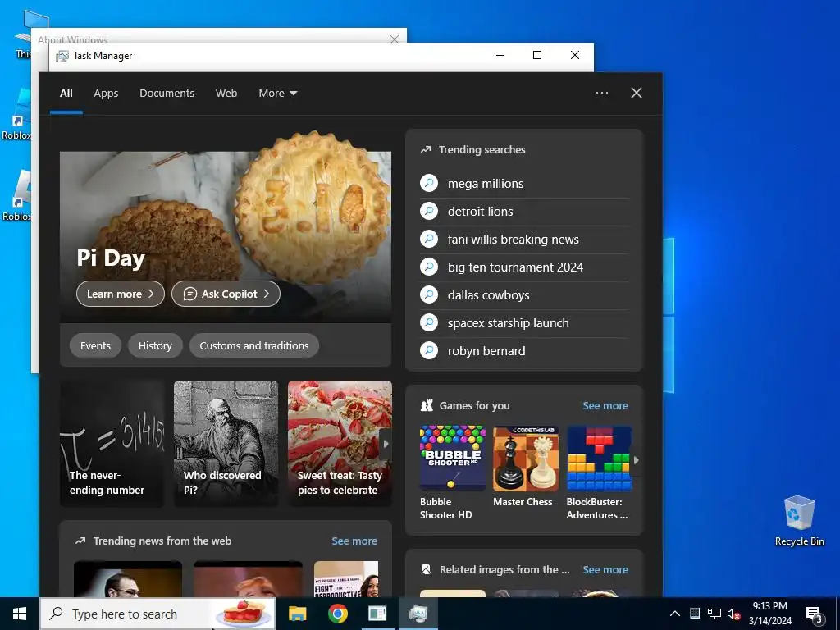The image size is (840, 630).
Task: Click magnifier icon beside detroit lions
Action: (x=429, y=211)
